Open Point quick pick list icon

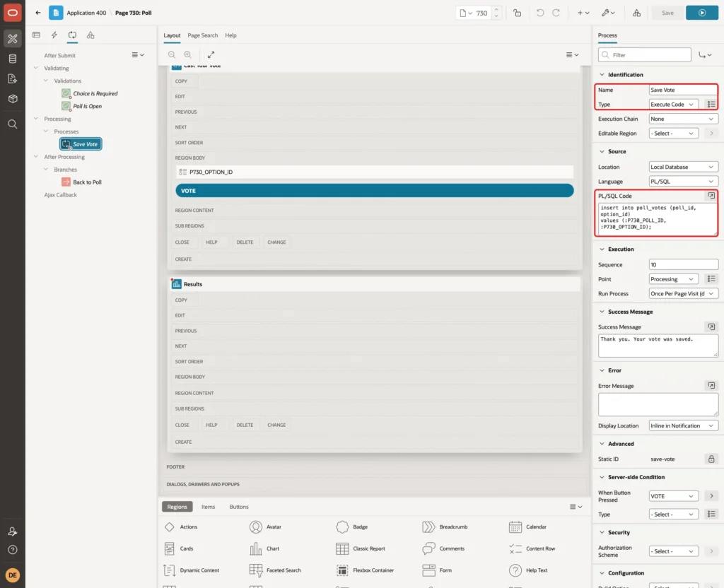711,278
